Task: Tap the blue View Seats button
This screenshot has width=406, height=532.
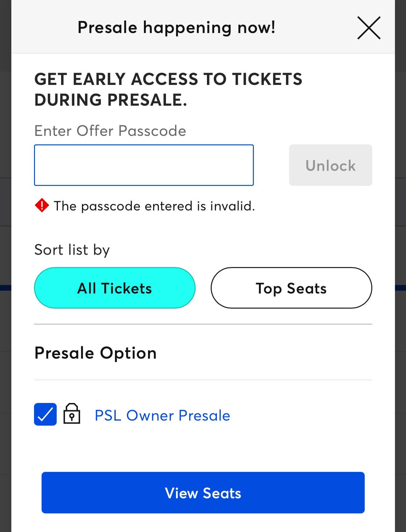Action: tap(203, 493)
